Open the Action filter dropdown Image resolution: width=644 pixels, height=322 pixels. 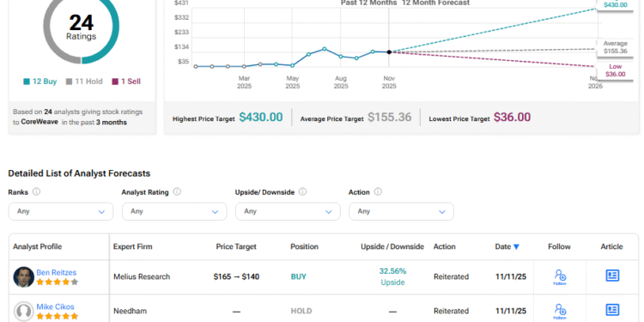(401, 211)
